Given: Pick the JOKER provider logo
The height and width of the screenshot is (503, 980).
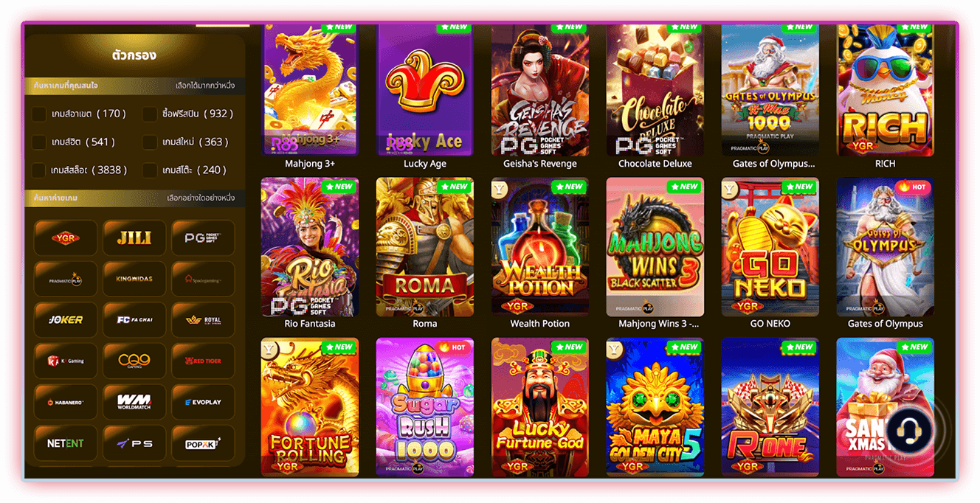Looking at the screenshot, I should tap(66, 320).
